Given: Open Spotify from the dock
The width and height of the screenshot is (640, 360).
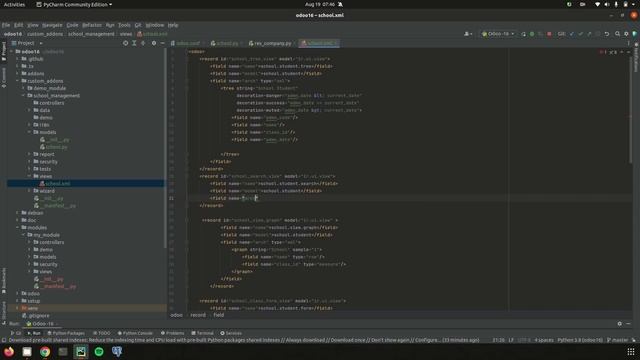Looking at the screenshot, I should (x=99, y=351).
